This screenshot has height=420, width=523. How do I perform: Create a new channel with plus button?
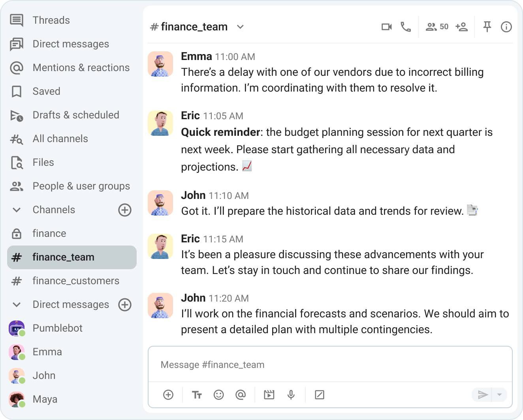pos(124,210)
